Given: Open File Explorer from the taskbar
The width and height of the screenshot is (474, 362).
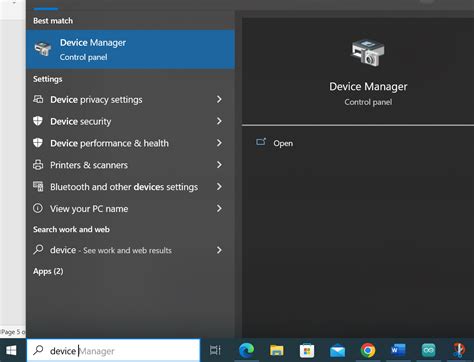Looking at the screenshot, I should coord(276,350).
